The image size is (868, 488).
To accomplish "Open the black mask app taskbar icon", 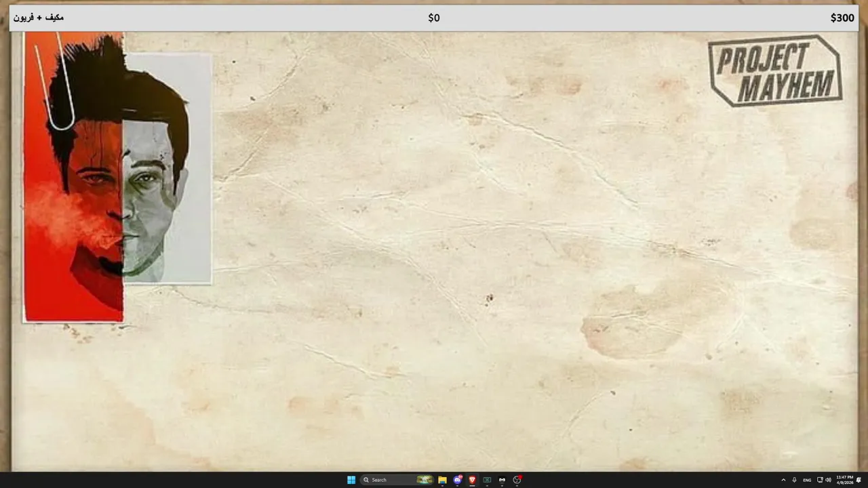I will pos(502,480).
